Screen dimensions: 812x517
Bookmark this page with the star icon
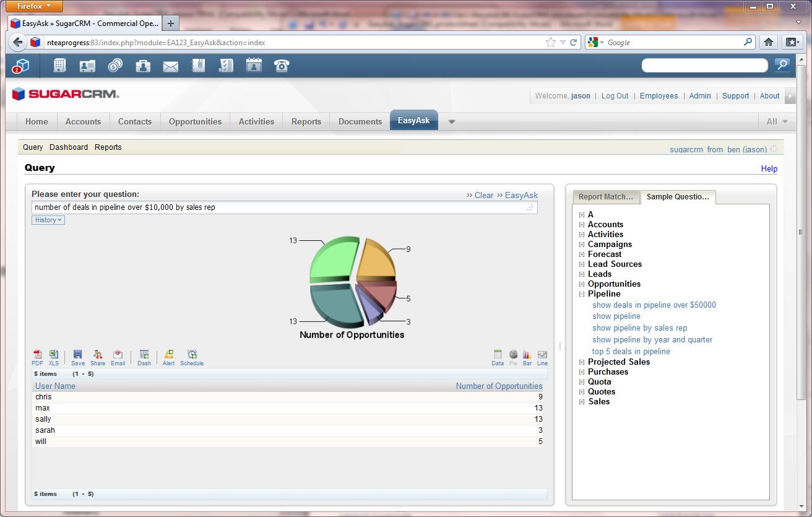pyautogui.click(x=550, y=42)
